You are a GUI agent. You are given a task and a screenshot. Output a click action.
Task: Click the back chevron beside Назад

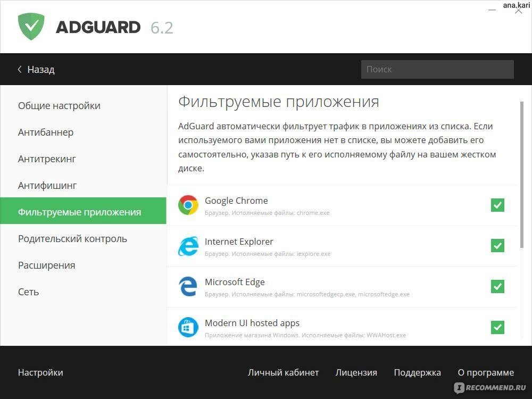20,69
